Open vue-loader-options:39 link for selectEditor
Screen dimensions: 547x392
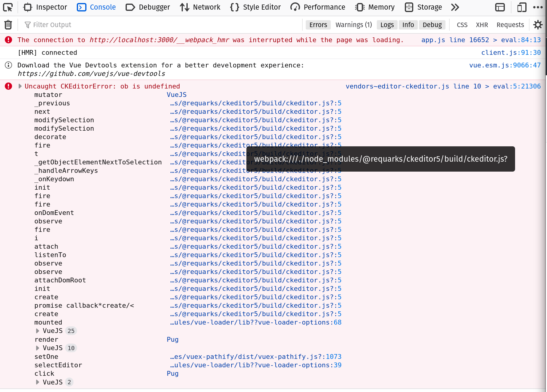click(x=256, y=365)
